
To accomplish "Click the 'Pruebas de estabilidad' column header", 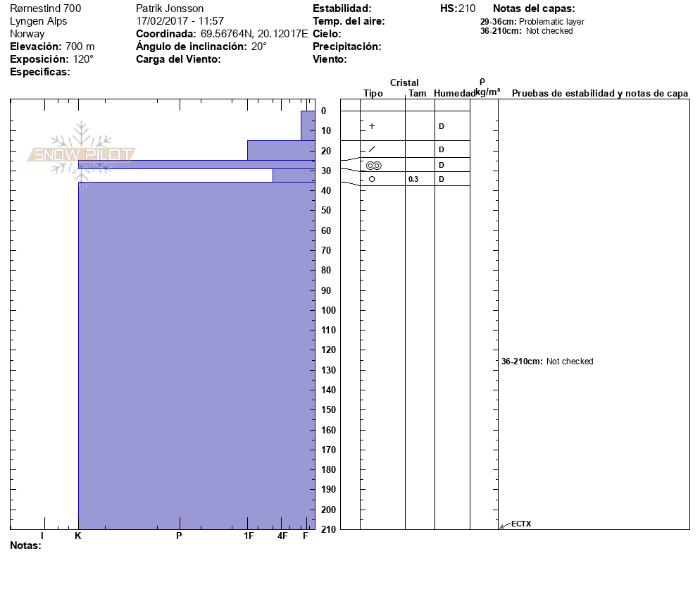I will coord(599,94).
